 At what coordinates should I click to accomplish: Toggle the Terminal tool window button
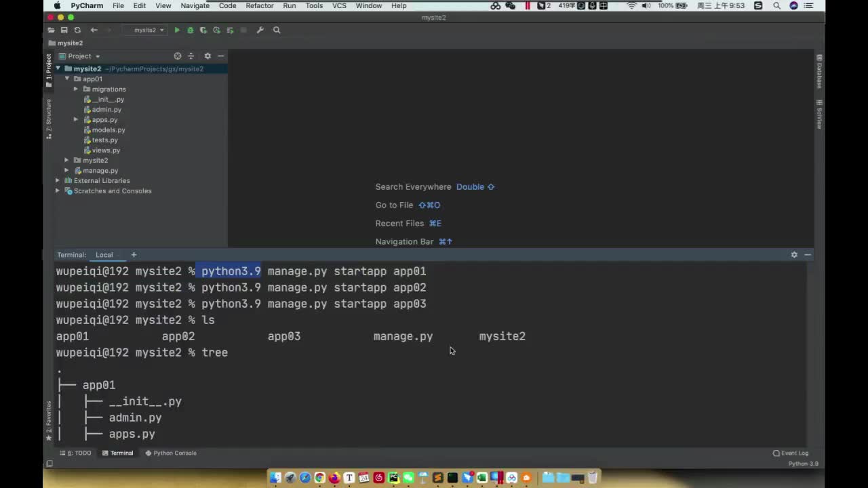pyautogui.click(x=117, y=453)
